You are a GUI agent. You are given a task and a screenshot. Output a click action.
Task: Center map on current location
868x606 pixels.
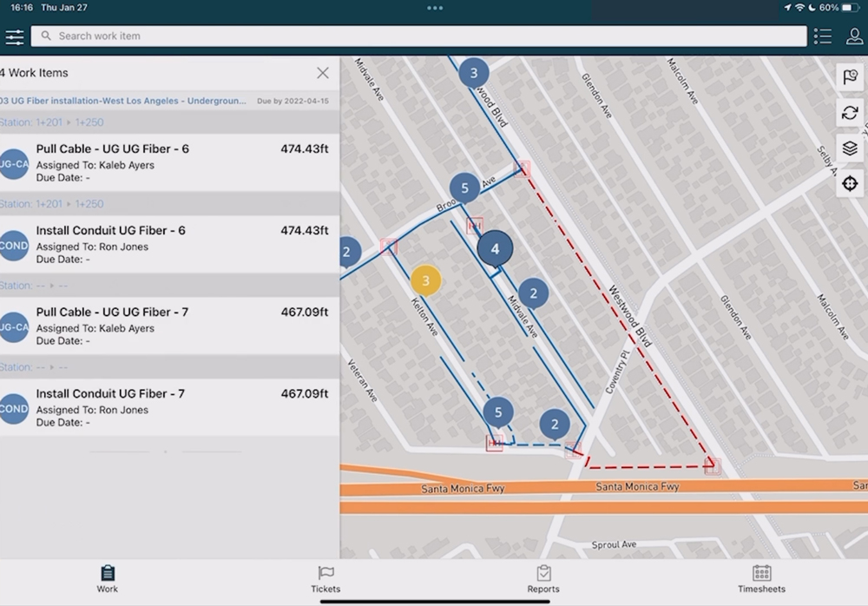[x=850, y=184]
